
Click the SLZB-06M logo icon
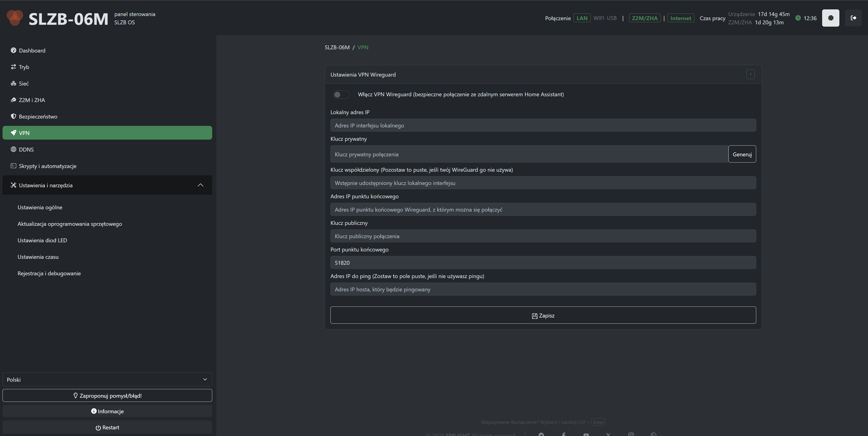15,18
